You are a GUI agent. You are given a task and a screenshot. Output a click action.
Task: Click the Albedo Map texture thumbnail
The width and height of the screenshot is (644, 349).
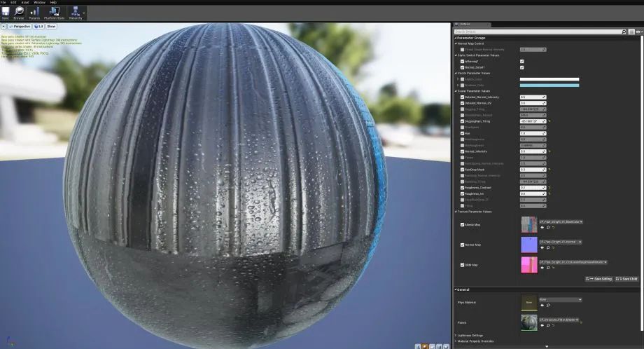529,224
